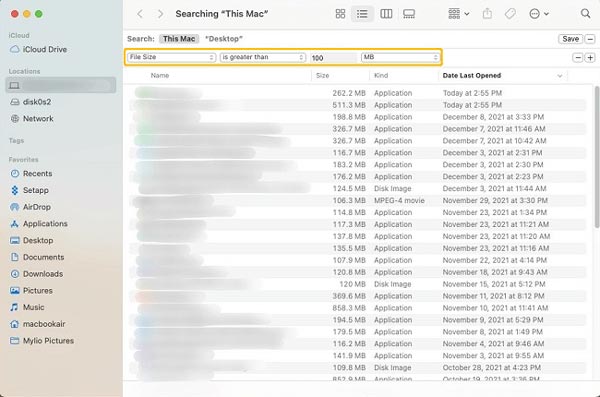Open macbookair home folder in sidebar
The width and height of the screenshot is (600, 397).
[x=38, y=324]
